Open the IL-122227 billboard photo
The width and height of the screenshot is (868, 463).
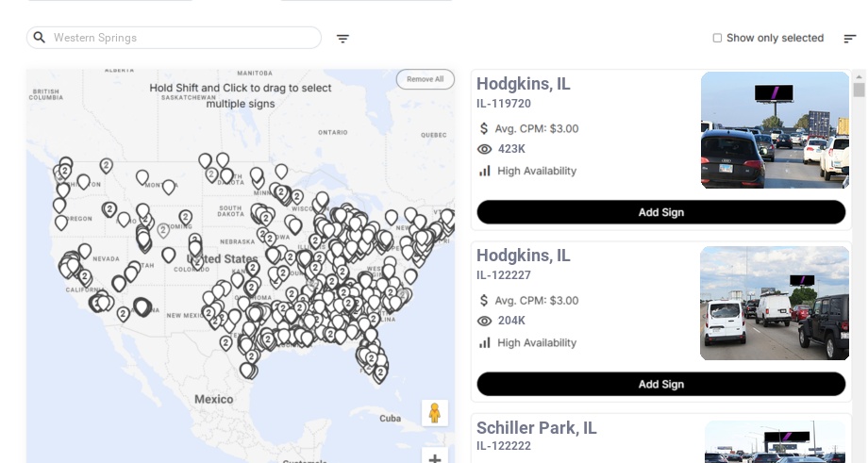(775, 303)
